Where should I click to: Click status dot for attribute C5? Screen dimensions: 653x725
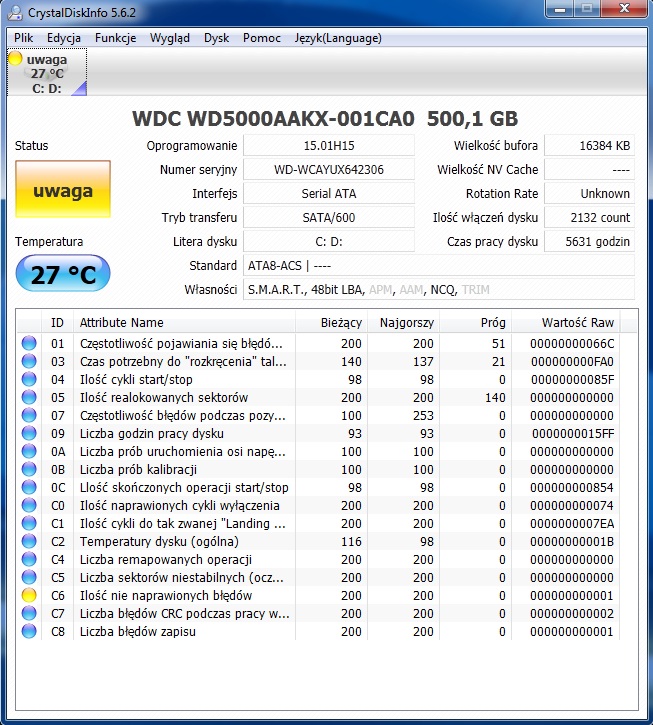29,578
